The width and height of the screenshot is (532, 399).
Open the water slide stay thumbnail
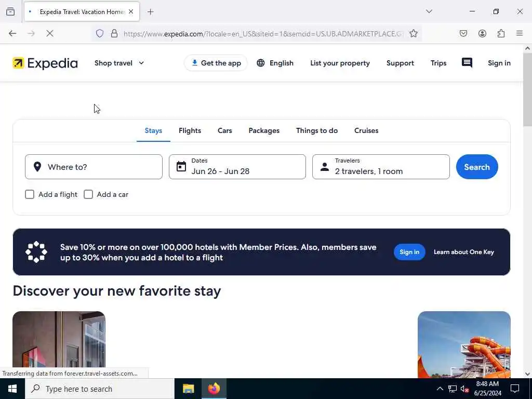464,344
